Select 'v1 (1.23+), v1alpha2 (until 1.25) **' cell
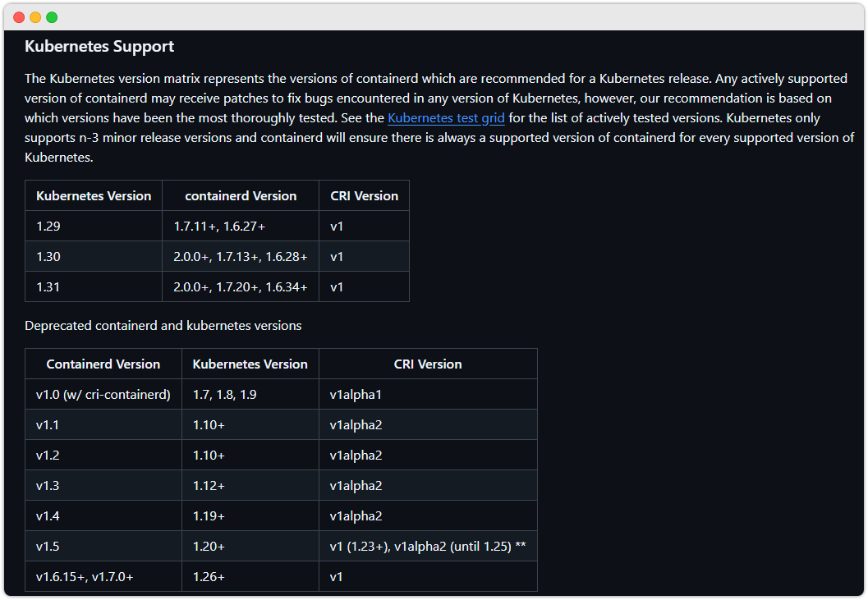 click(x=428, y=547)
